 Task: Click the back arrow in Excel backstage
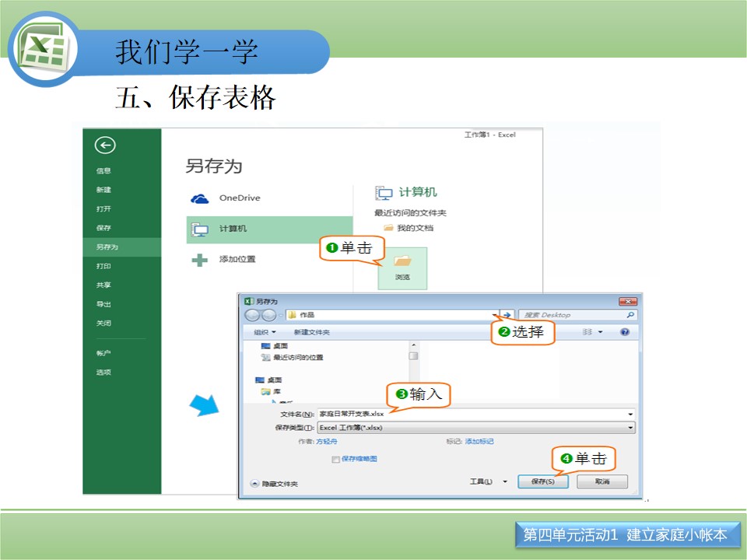[105, 145]
